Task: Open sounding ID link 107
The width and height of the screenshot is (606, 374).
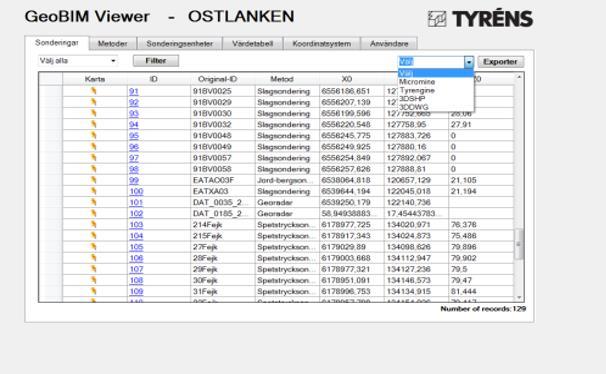Action: (x=136, y=270)
